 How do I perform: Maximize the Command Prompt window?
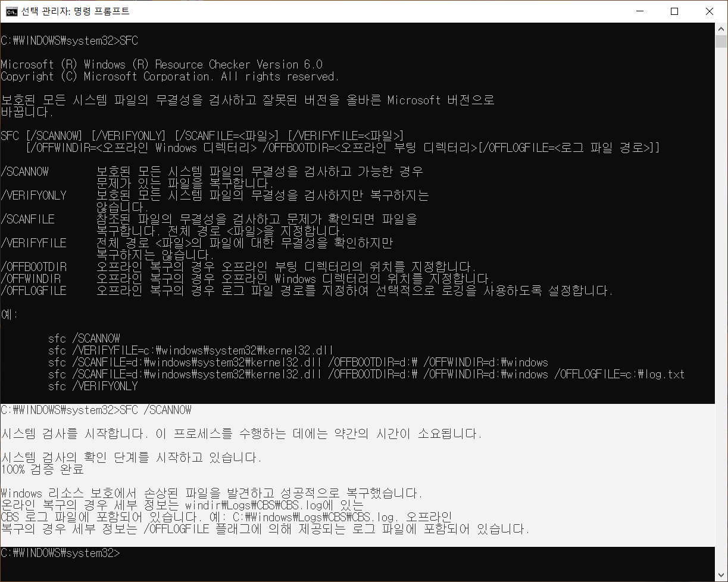tap(674, 11)
